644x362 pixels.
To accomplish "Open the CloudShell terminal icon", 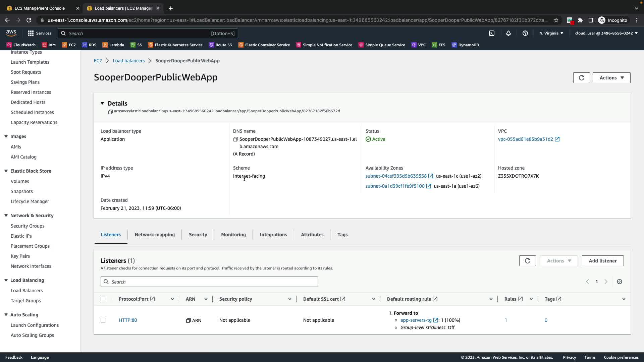I will [x=492, y=33].
